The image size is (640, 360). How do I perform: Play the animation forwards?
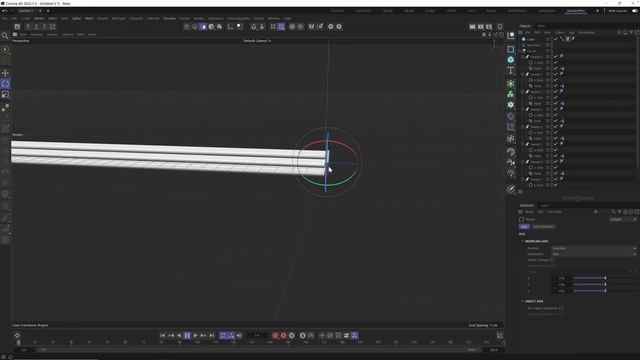[195, 336]
